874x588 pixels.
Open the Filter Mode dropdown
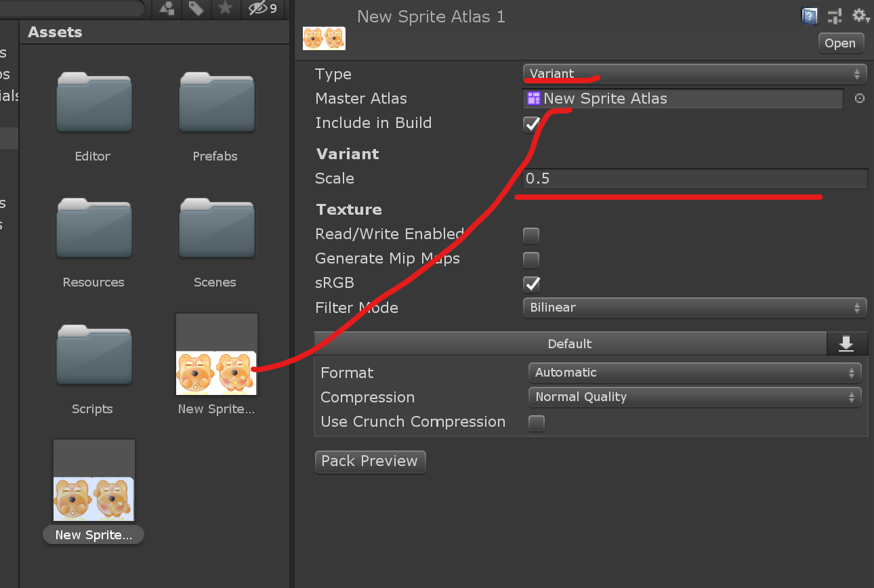(x=694, y=308)
